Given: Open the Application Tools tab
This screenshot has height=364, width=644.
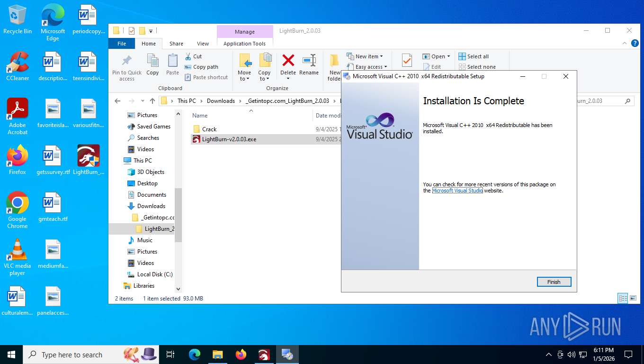Looking at the screenshot, I should 245,44.
